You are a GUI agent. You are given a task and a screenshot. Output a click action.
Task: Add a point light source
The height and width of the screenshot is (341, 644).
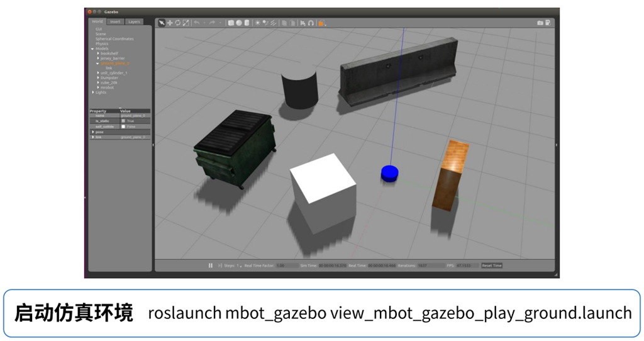click(257, 23)
